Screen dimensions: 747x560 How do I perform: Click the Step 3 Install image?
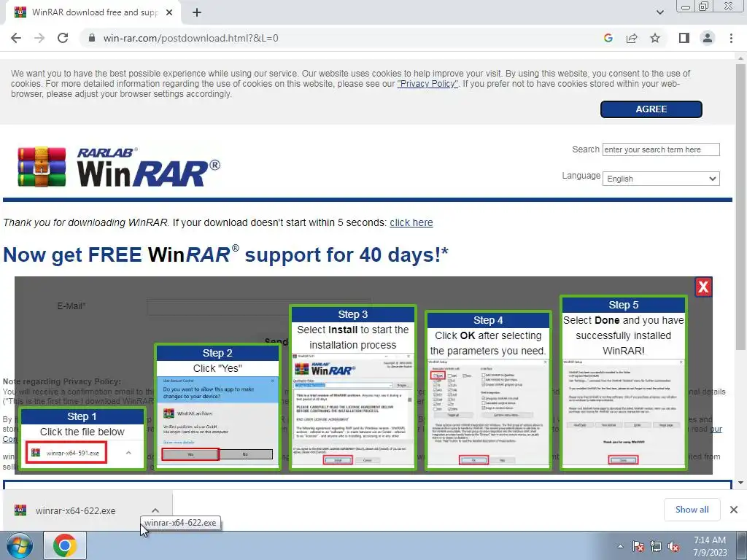(352, 388)
